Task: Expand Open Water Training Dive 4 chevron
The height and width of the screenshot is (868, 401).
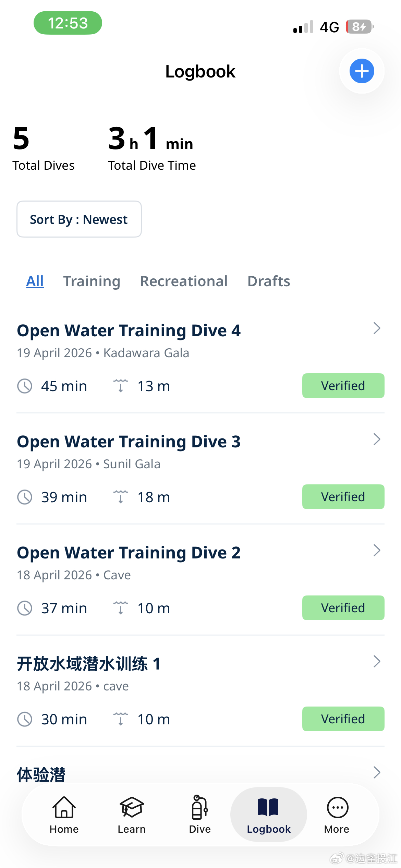Action: point(377,328)
